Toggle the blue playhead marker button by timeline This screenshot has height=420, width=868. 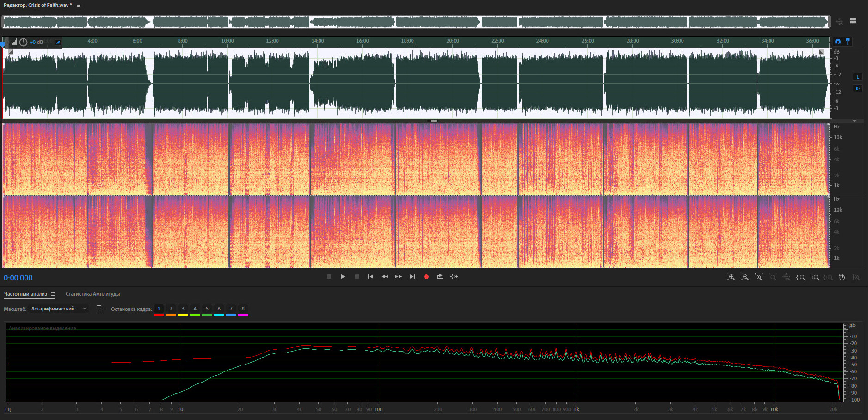848,42
